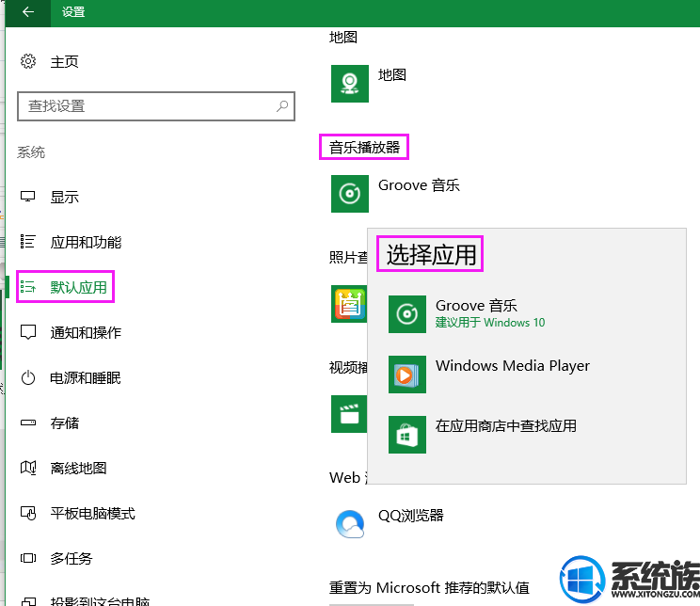This screenshot has height=606, width=700.
Task: Click the 系统 section label
Action: (x=31, y=152)
